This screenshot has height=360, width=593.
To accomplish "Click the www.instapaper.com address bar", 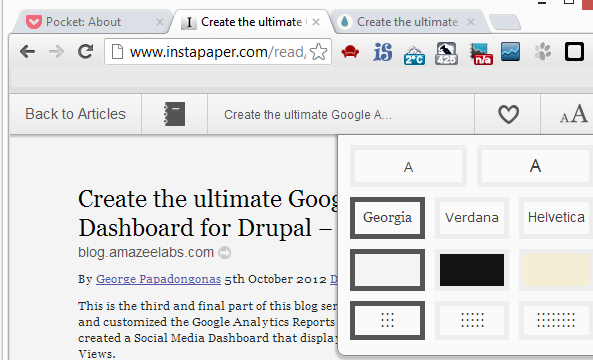I will pos(217,52).
